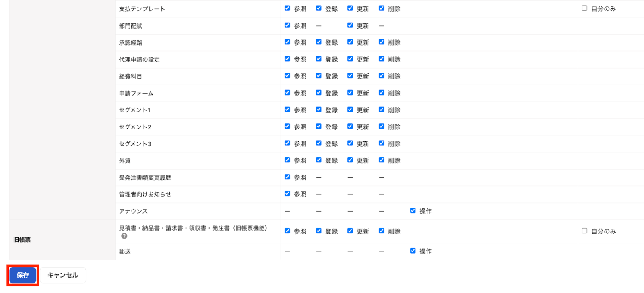Image resolution: width=644 pixels, height=293 pixels.
Task: Uncheck 参照 for セグメント2
Action: click(287, 126)
